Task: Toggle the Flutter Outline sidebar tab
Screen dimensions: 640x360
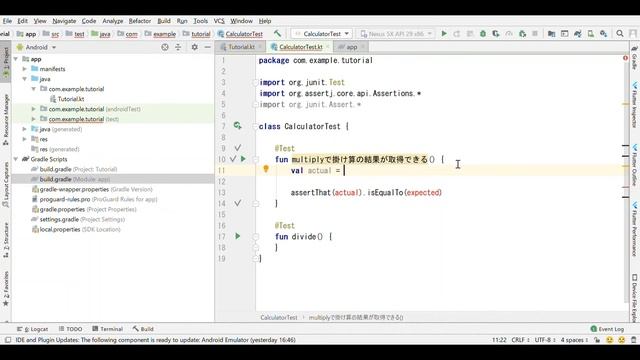Action: coord(635,165)
